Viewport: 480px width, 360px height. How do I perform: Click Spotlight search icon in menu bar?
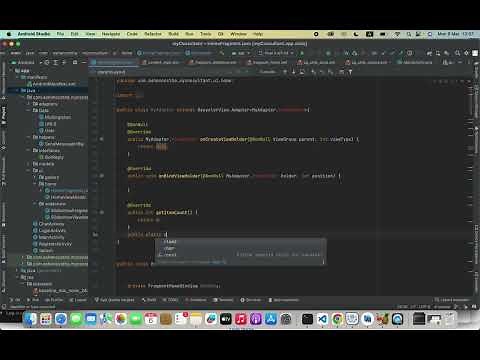[x=409, y=34]
